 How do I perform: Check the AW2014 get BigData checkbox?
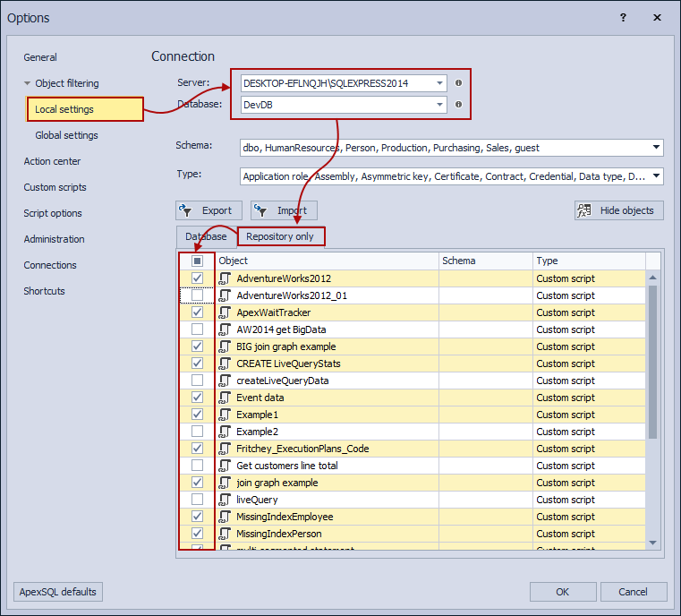197,329
